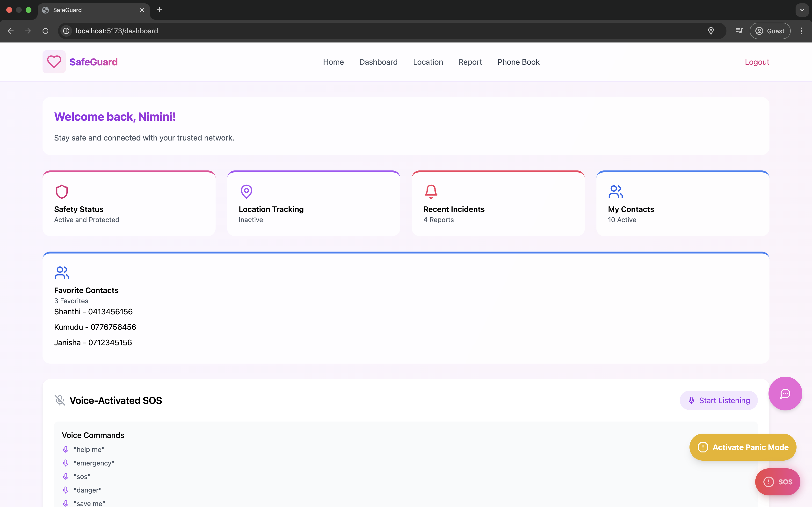Click the My Contacts people icon
812x507 pixels.
pos(616,191)
